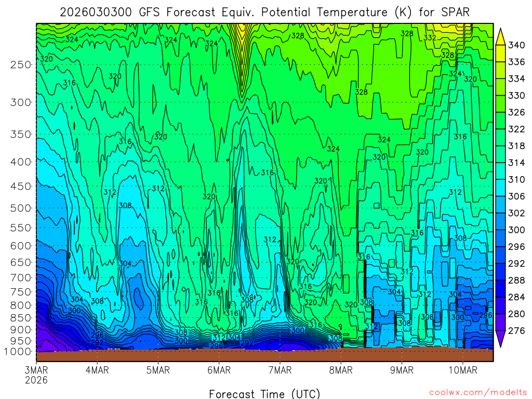Click the 850 pressure level axis label

(21, 318)
